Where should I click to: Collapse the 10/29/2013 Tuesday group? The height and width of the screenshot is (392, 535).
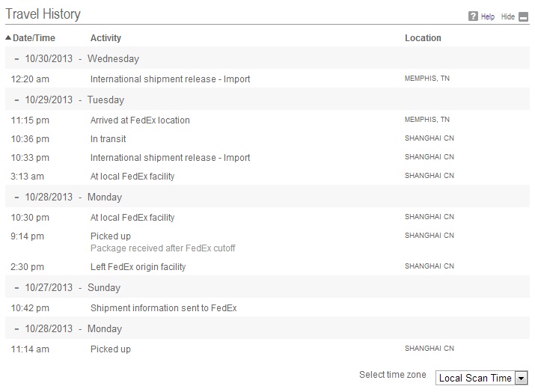[16, 100]
